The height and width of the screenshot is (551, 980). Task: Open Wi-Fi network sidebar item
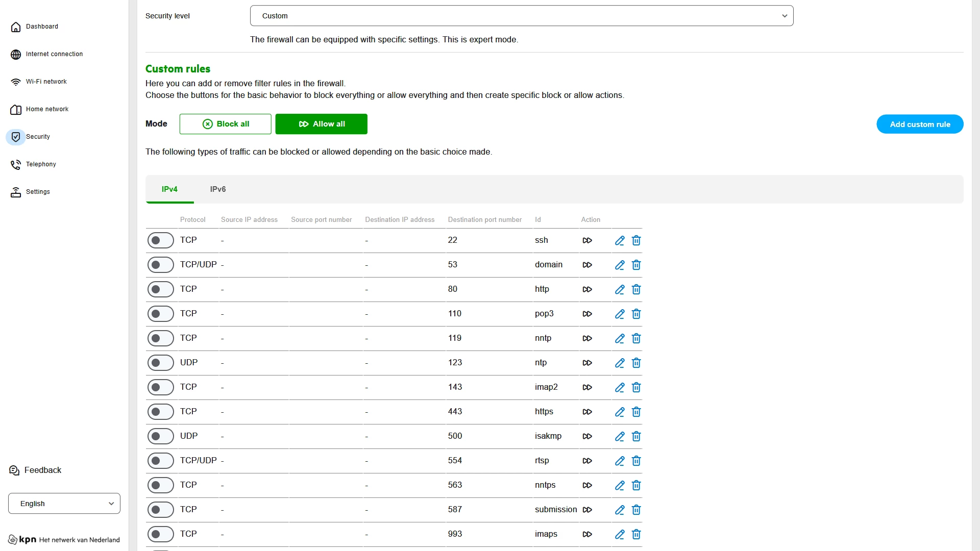[x=46, y=82]
